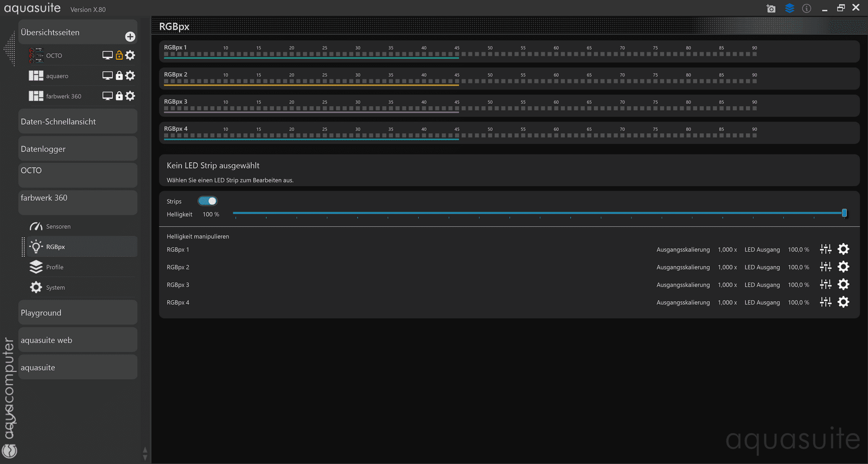Toggle the lock icon for aquaero page
868x464 pixels.
[x=119, y=75]
